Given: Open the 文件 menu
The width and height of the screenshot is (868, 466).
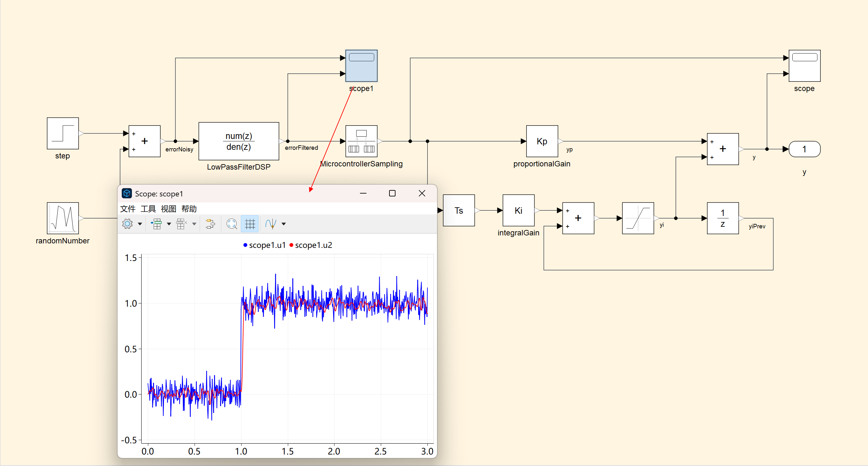Looking at the screenshot, I should coord(128,209).
